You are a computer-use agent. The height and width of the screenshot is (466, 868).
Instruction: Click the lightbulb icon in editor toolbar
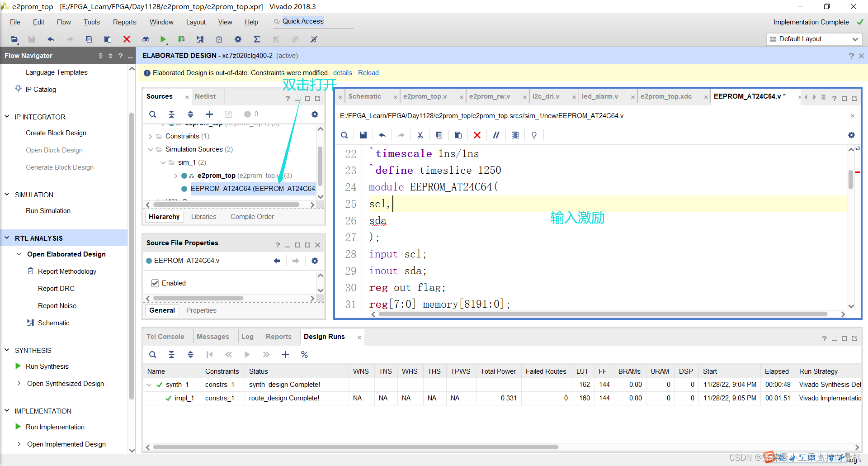pyautogui.click(x=534, y=135)
